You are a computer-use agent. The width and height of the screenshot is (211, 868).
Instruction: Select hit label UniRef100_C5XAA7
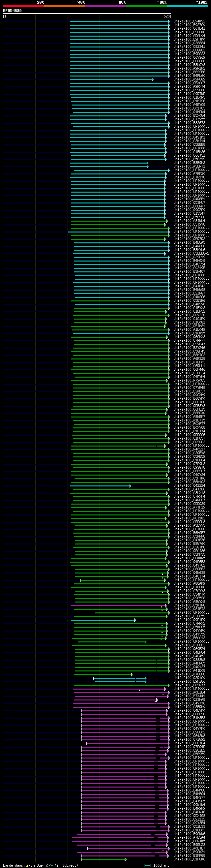(x=190, y=83)
